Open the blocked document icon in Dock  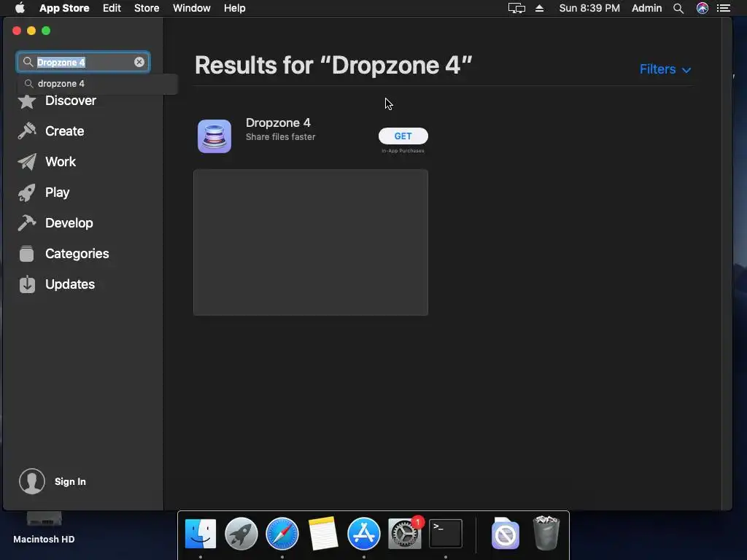point(506,534)
